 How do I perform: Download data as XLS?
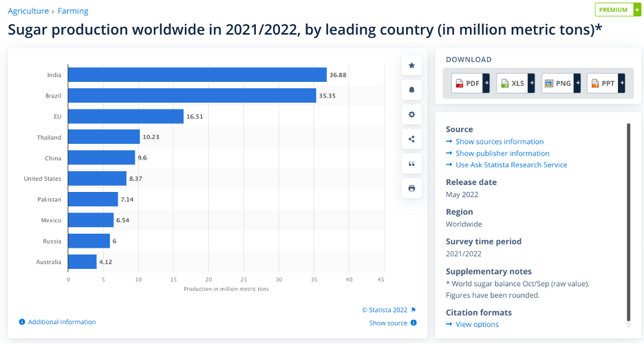tap(515, 83)
